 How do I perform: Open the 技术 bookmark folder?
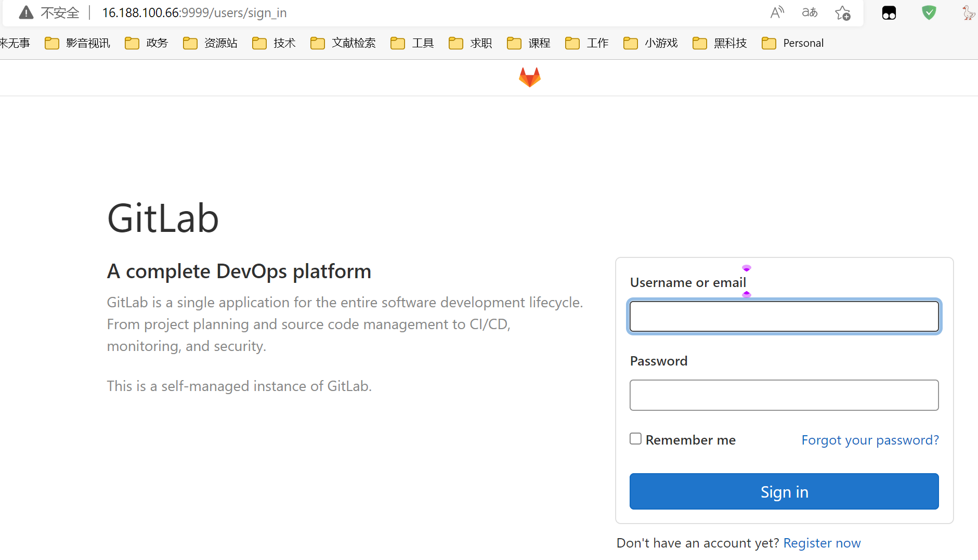(274, 43)
